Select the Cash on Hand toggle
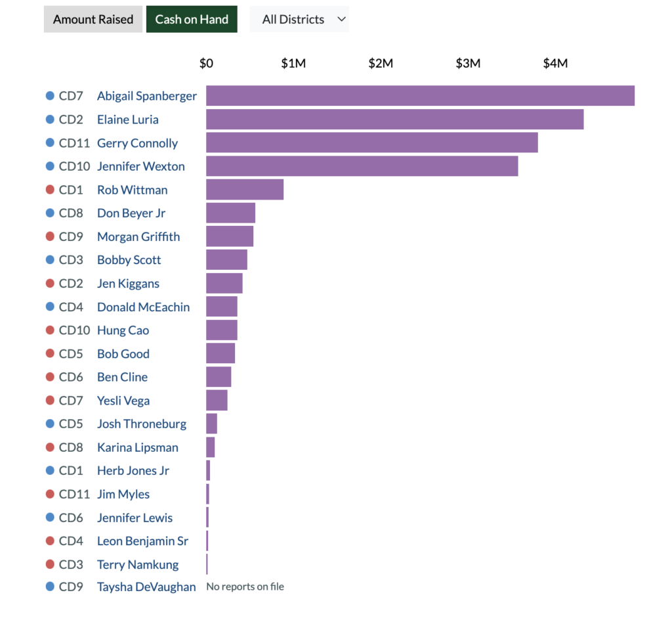This screenshot has width=672, height=618. coord(192,20)
